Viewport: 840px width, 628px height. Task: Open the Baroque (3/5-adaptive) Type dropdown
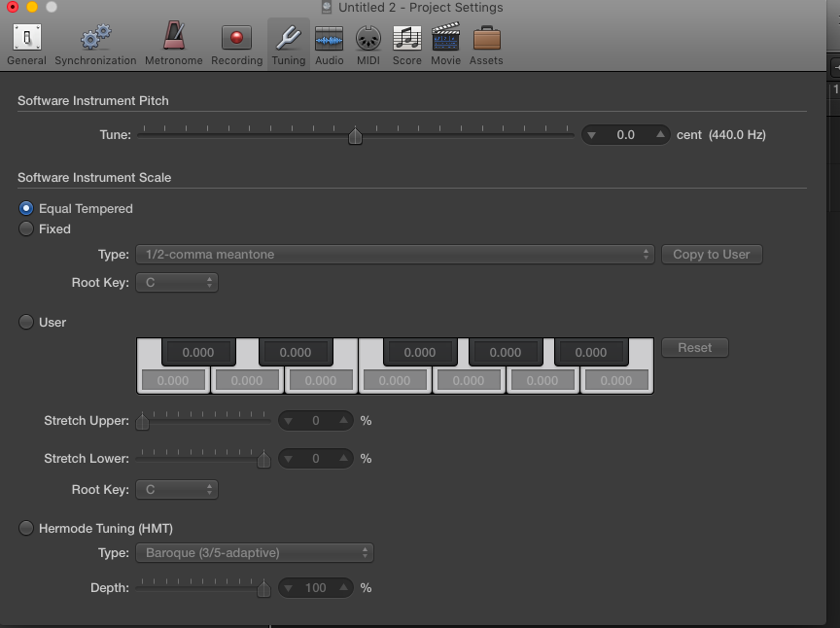pos(254,553)
